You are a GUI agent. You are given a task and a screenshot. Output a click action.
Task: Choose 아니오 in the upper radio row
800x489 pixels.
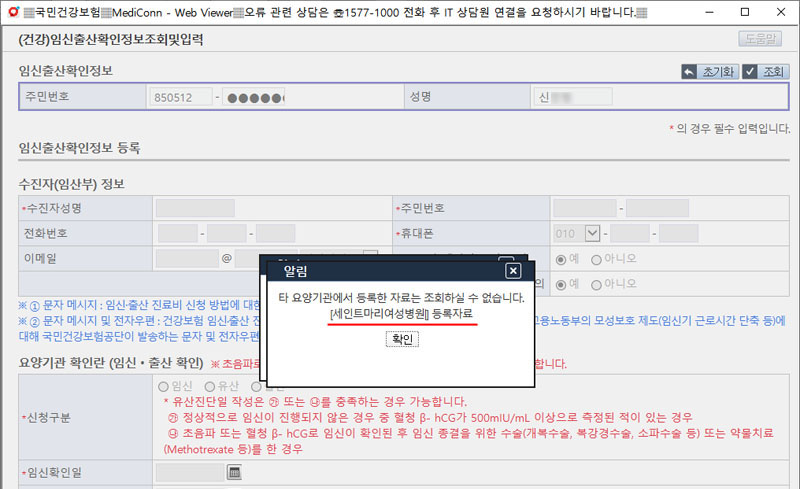click(x=597, y=258)
